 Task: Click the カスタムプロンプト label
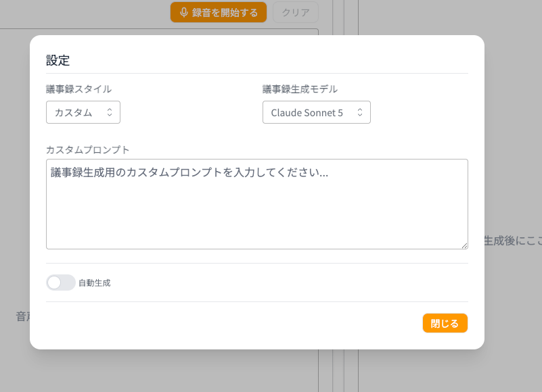(x=87, y=149)
